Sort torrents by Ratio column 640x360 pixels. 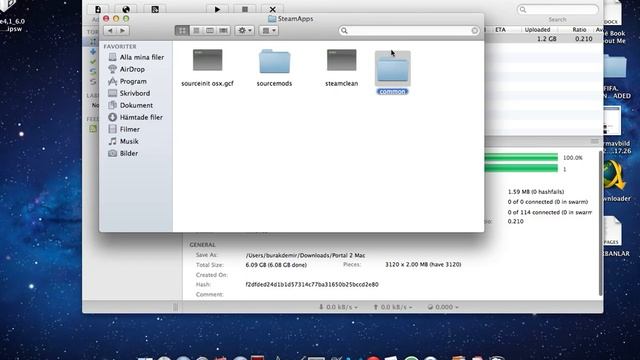pyautogui.click(x=579, y=30)
